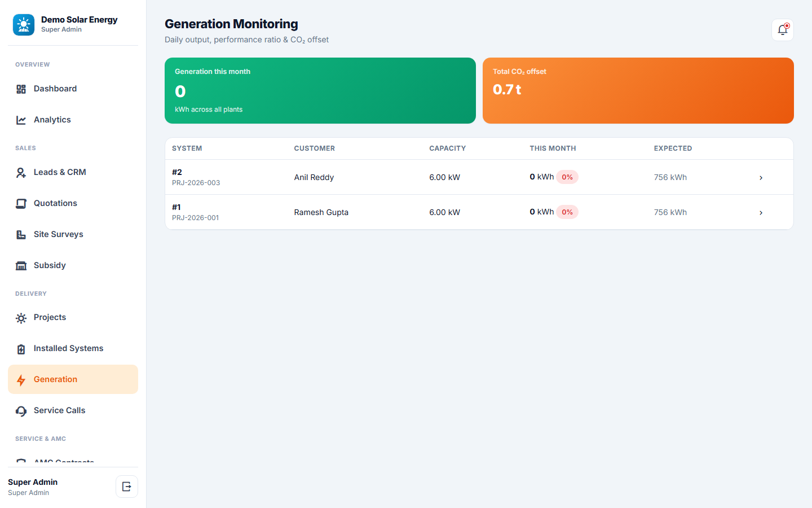
Task: Click customer name Ramesh Gupta
Action: (321, 212)
